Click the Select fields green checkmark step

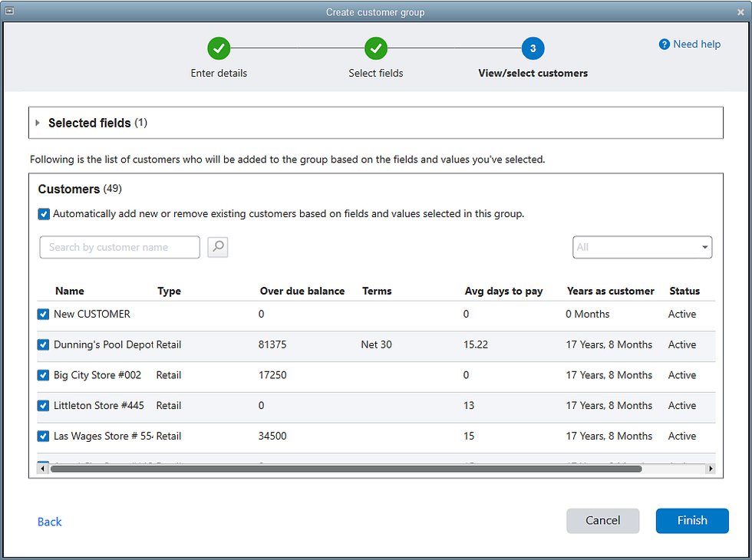coord(376,49)
